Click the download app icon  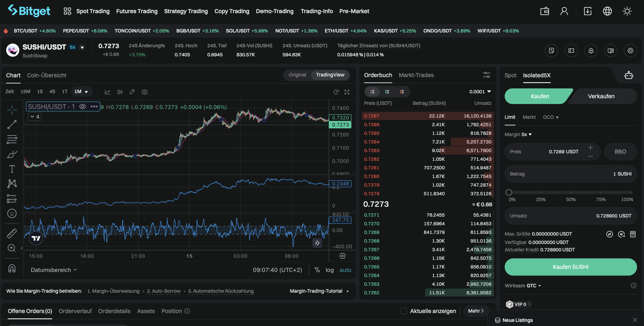588,11
